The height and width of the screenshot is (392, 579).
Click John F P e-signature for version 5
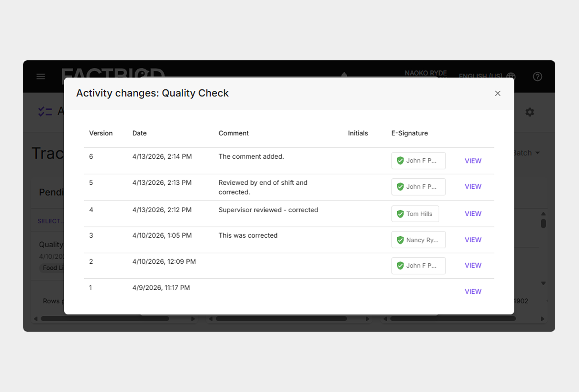point(418,187)
